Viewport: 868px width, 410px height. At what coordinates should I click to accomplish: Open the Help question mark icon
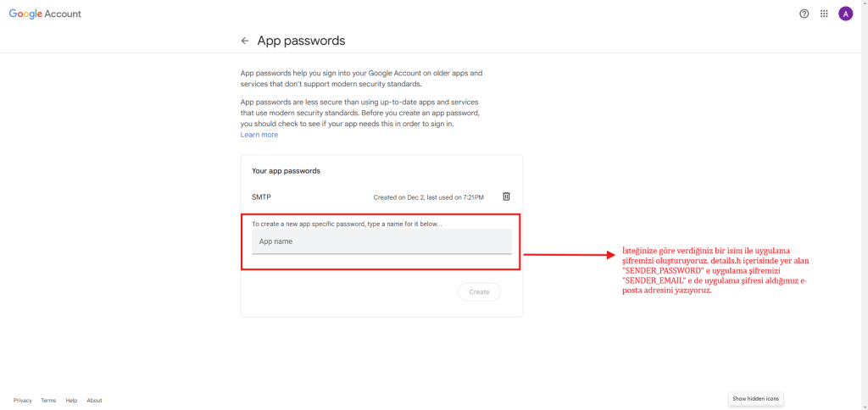(804, 14)
